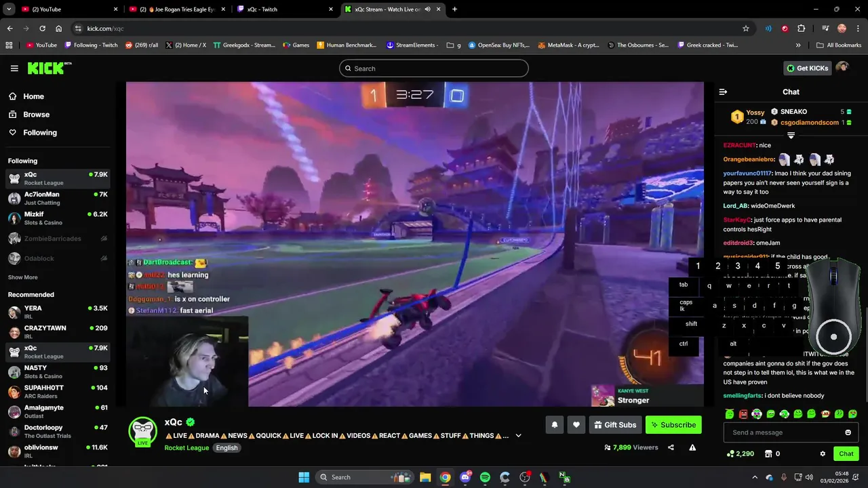
Task: Mute the Kick tab via its speaker icon
Action: click(x=427, y=9)
